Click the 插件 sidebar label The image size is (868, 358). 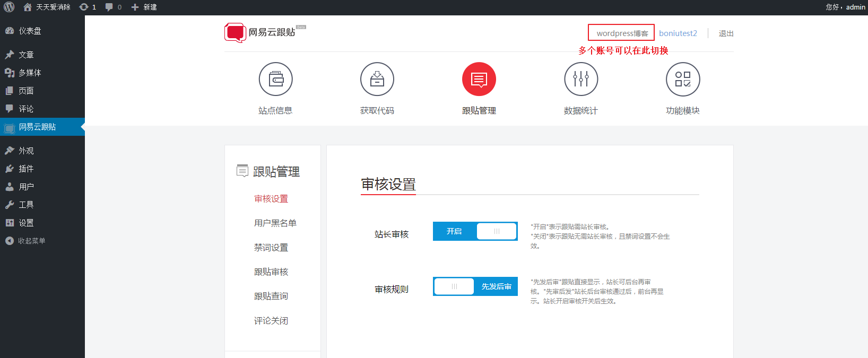click(x=27, y=169)
